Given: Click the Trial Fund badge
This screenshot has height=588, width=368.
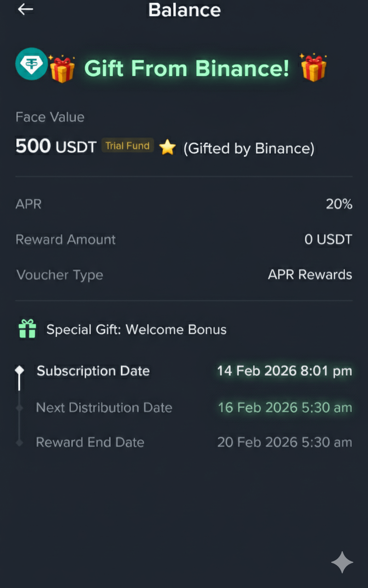Looking at the screenshot, I should 127,146.
